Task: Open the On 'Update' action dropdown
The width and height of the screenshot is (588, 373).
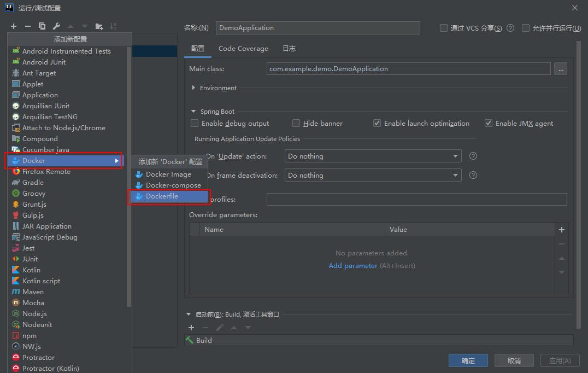Action: coord(373,156)
